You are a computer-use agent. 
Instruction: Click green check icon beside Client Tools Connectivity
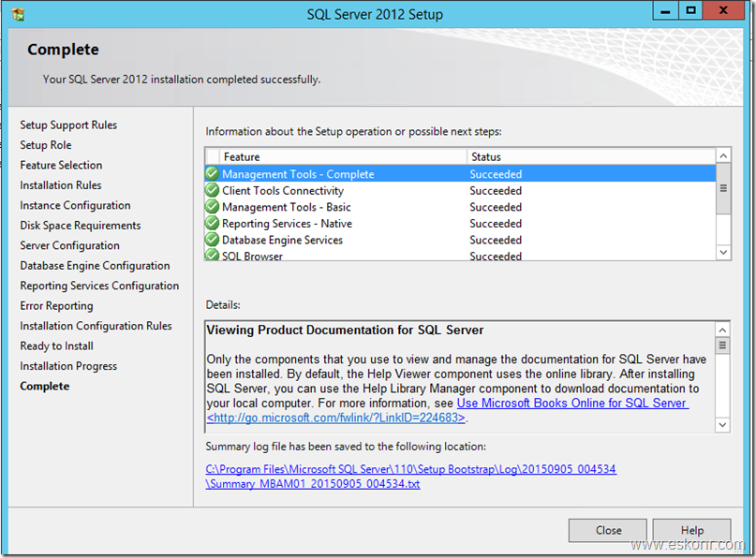[x=212, y=190]
